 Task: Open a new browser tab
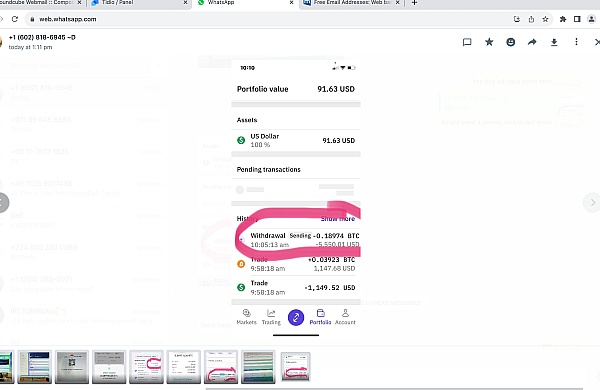coord(414,3)
